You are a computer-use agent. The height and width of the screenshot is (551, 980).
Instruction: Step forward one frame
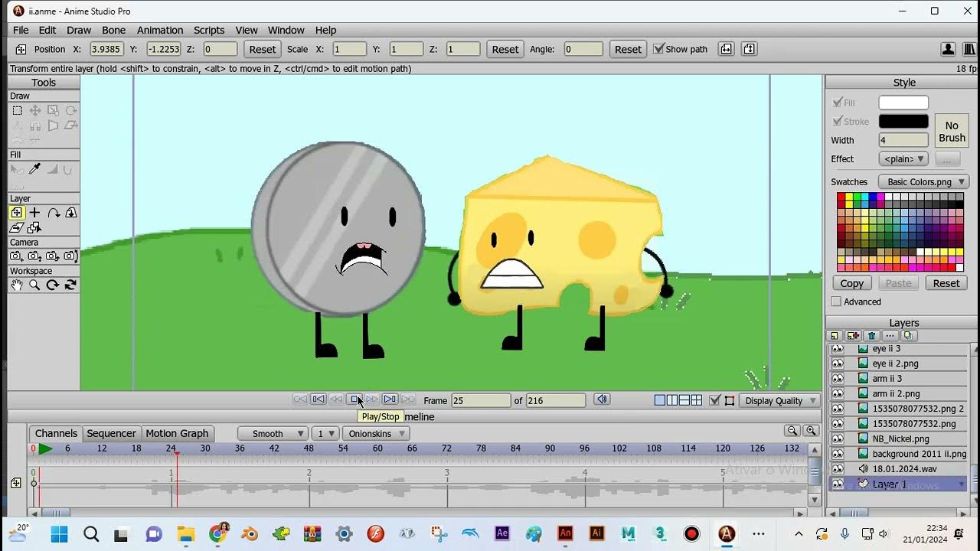click(x=372, y=399)
